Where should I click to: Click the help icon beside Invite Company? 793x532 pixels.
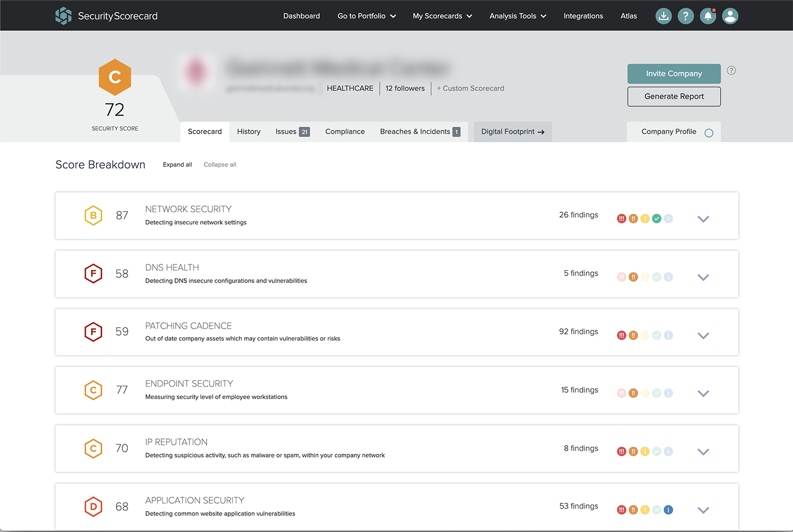[x=731, y=70]
